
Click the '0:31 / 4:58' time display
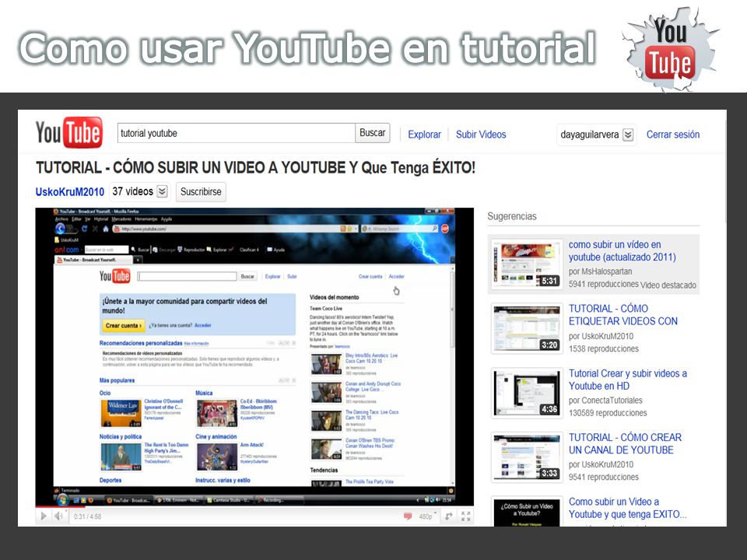pos(88,516)
